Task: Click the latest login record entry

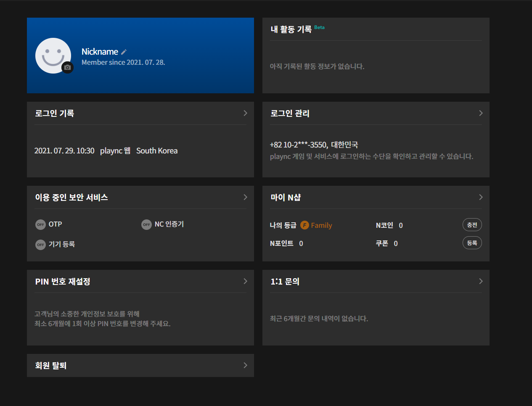Action: (x=106, y=151)
